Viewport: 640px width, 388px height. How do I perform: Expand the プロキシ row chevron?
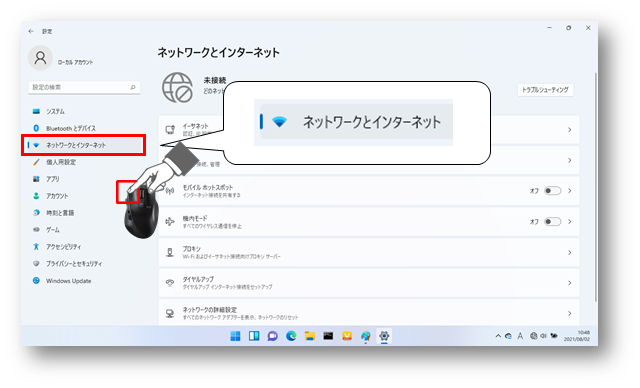pos(569,253)
